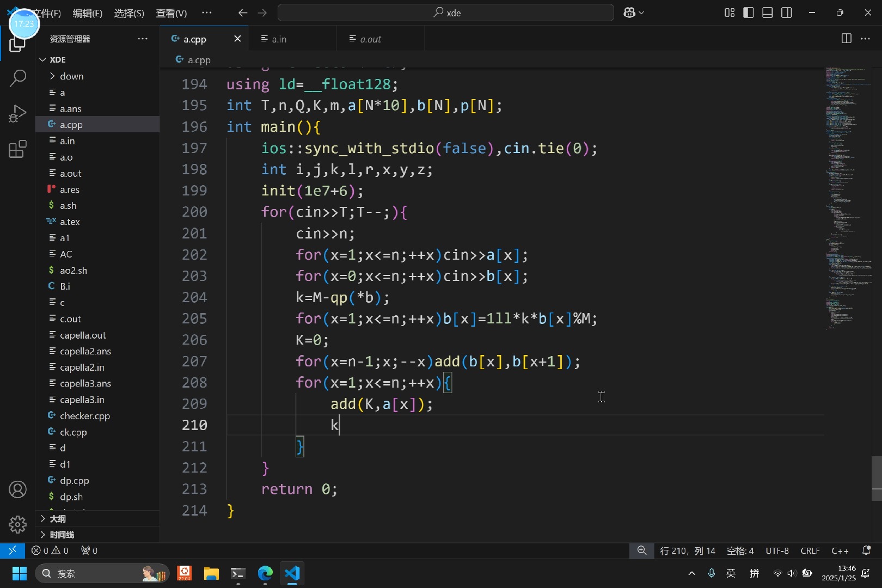Screen dimensions: 882x588
Task: Expand the down folder
Action: 71,76
